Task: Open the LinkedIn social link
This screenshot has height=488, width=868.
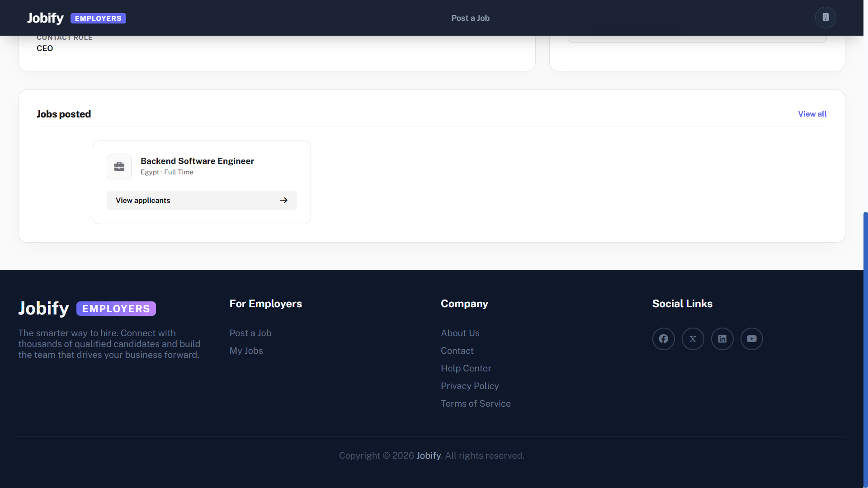Action: pos(722,339)
